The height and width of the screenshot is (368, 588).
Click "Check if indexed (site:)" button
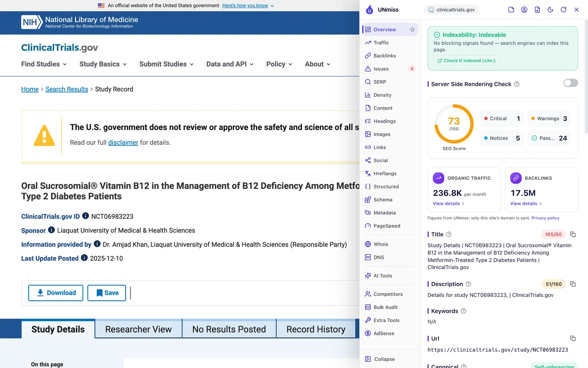pyautogui.click(x=466, y=61)
